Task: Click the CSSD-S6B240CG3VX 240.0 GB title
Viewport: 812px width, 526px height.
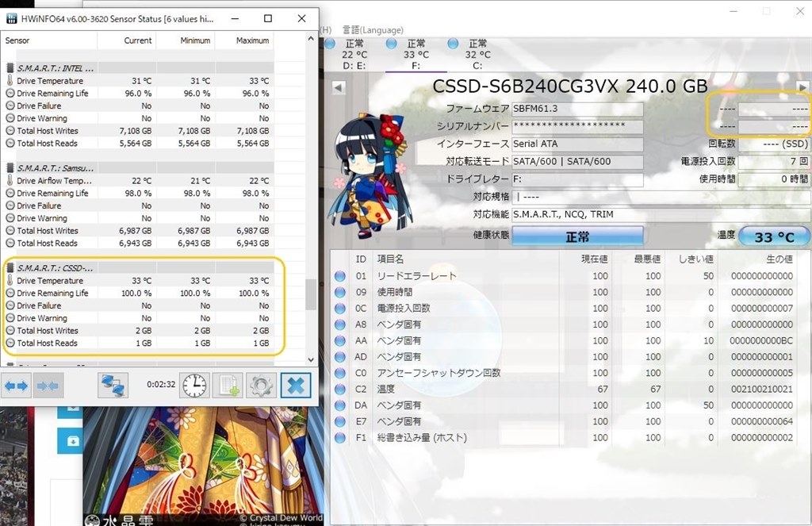Action: click(569, 86)
